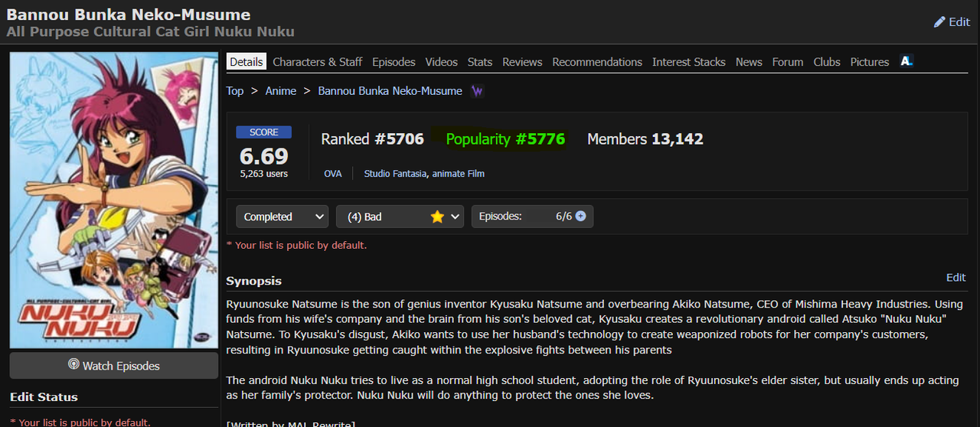This screenshot has width=980, height=427.
Task: Open Interest Stacks tab
Action: 689,62
